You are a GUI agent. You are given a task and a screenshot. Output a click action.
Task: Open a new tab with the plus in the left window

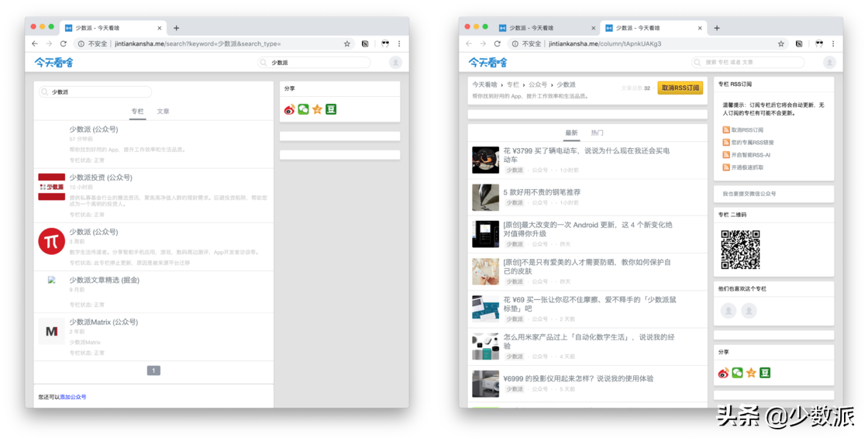[x=176, y=28]
